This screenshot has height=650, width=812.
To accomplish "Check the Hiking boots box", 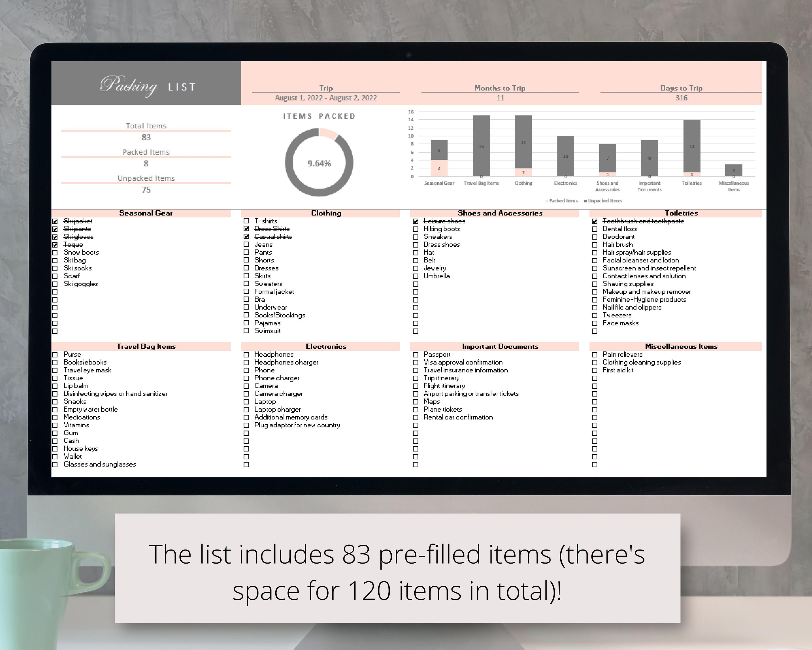I will [415, 229].
